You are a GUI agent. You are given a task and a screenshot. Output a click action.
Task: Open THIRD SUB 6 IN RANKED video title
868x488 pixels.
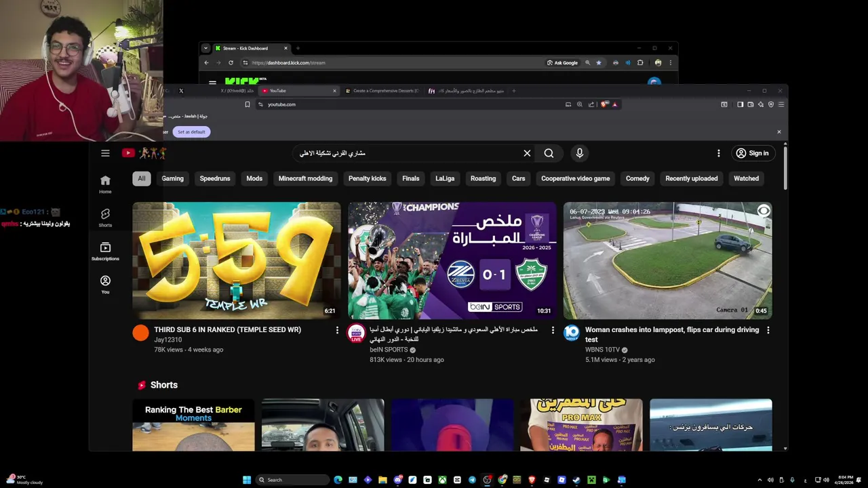point(227,329)
